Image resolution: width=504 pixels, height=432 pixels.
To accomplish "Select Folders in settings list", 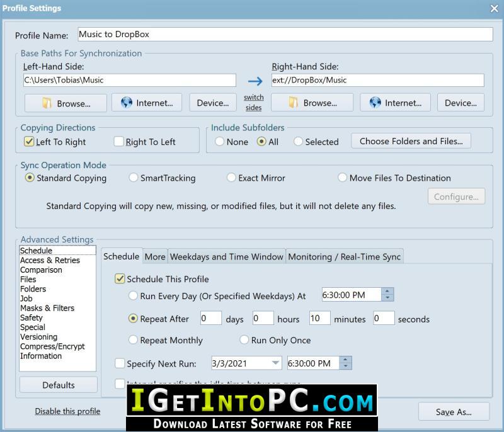I will 57,289.
